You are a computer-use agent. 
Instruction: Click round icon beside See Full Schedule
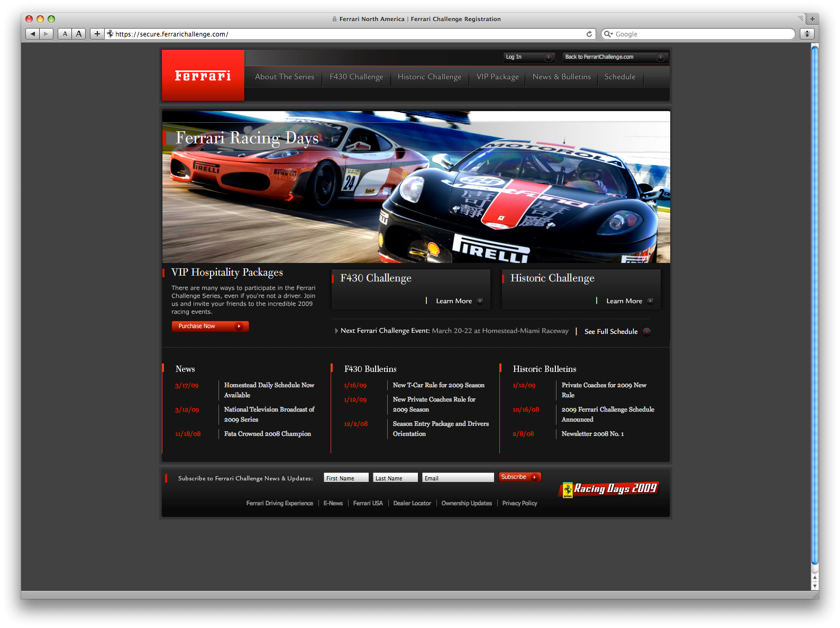point(646,332)
